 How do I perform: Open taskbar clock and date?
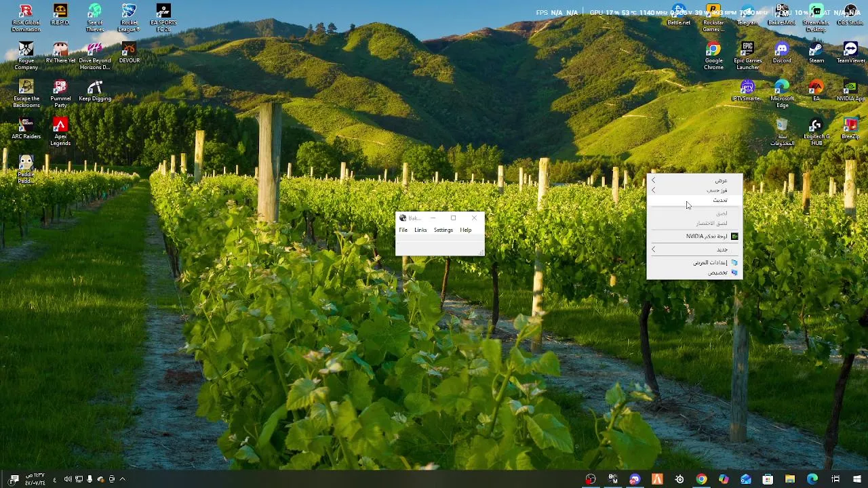tap(35, 479)
